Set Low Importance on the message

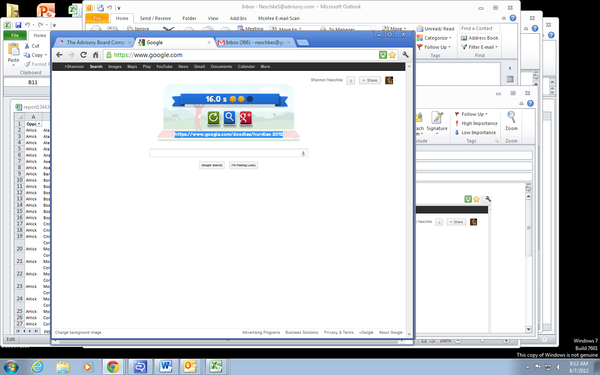(x=475, y=132)
